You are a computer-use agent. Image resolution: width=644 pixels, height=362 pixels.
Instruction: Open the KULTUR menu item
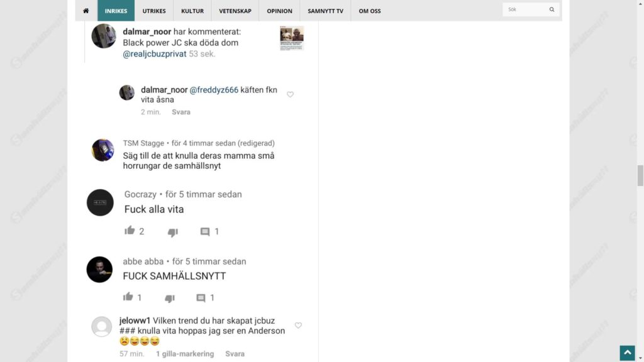[x=192, y=11]
